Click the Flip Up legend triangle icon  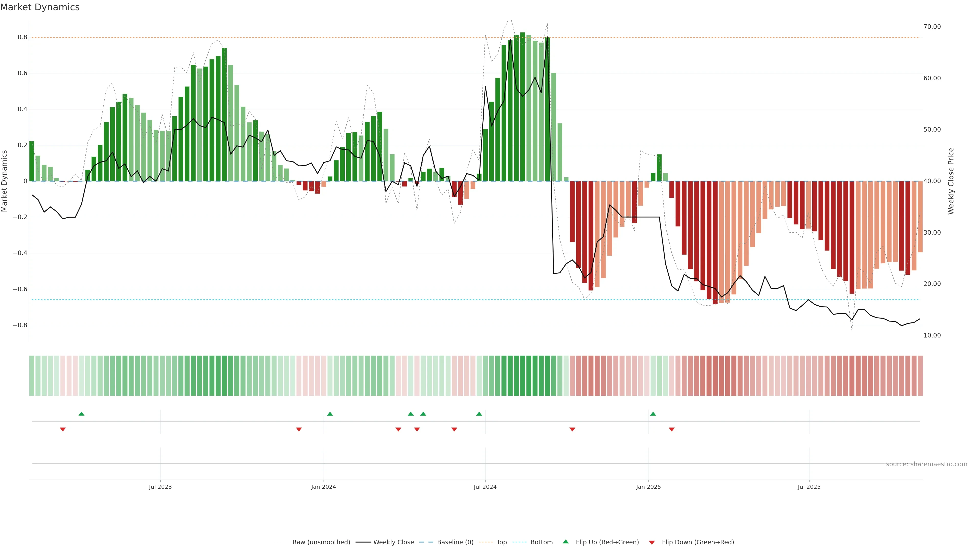[x=566, y=542]
